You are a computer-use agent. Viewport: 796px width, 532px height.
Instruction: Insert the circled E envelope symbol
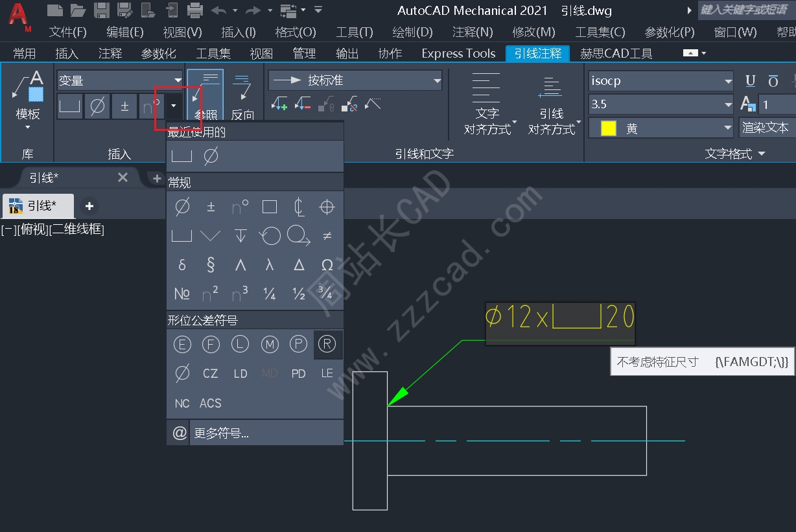point(182,345)
